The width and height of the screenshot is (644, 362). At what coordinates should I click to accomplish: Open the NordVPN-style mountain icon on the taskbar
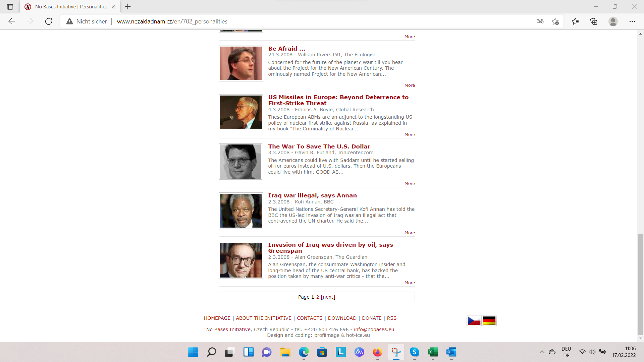[x=359, y=352]
